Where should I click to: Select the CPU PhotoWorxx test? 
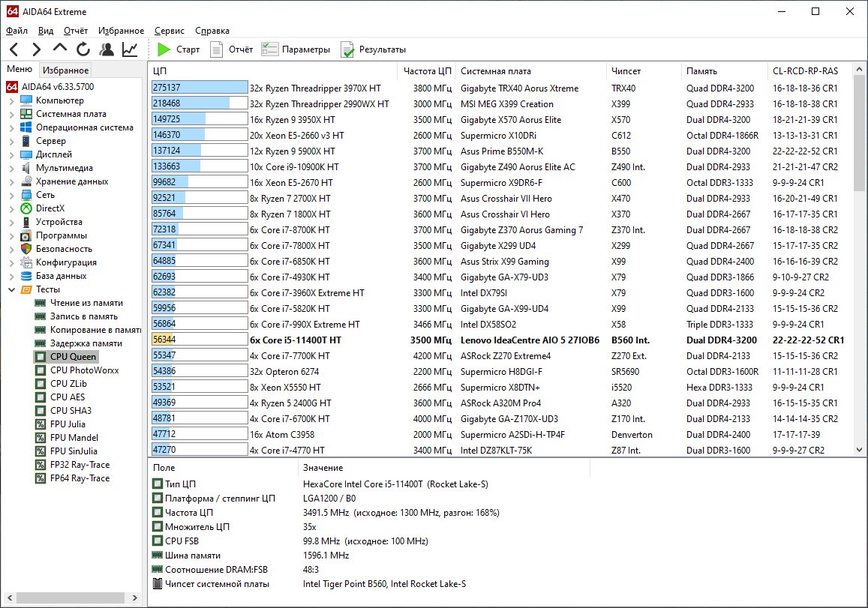[84, 370]
